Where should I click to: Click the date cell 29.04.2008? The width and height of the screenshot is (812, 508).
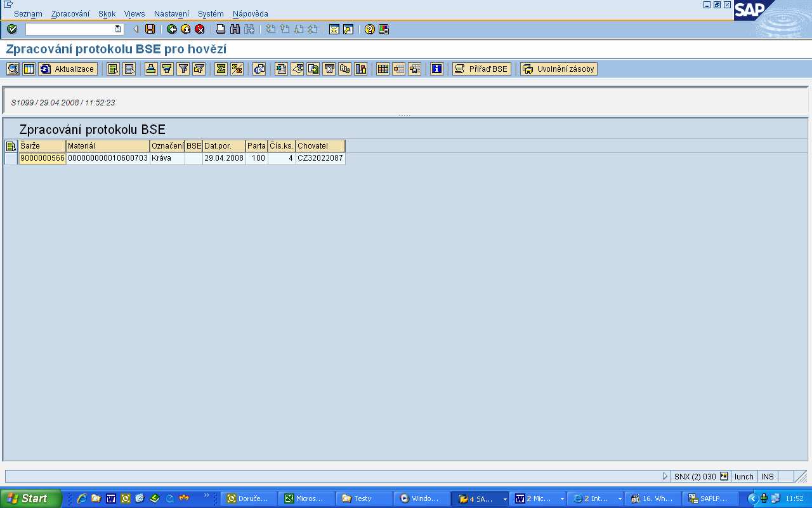[224, 158]
